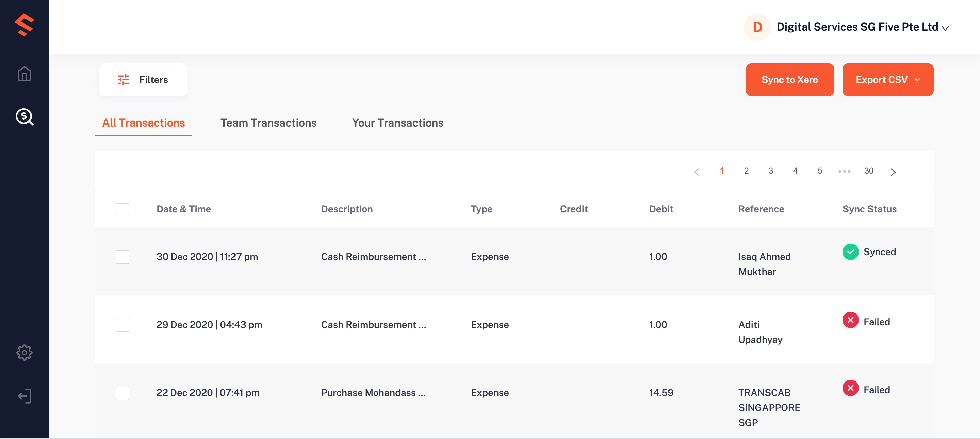The width and height of the screenshot is (980, 439).
Task: Enable the select-all transactions checkbox
Action: point(122,209)
